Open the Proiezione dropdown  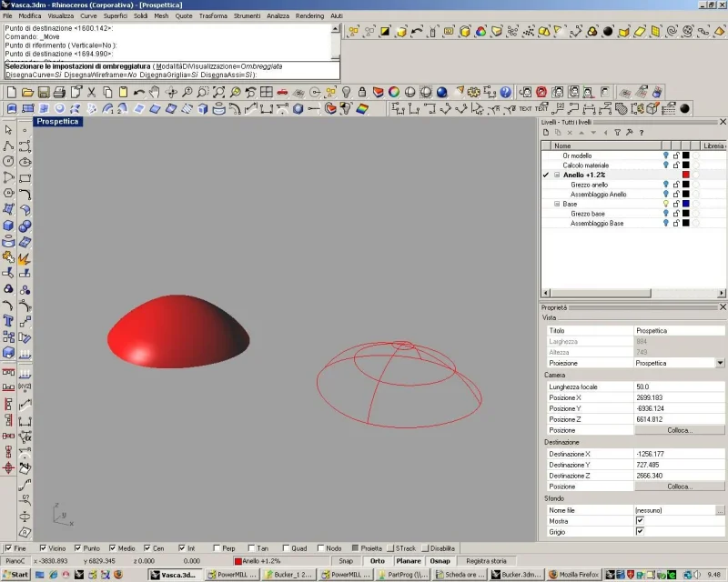point(720,363)
